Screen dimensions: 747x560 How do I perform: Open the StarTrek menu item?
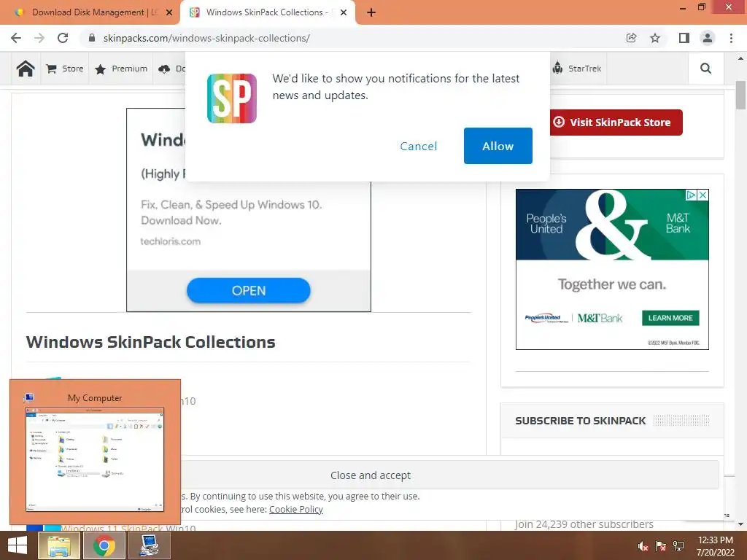[577, 69]
